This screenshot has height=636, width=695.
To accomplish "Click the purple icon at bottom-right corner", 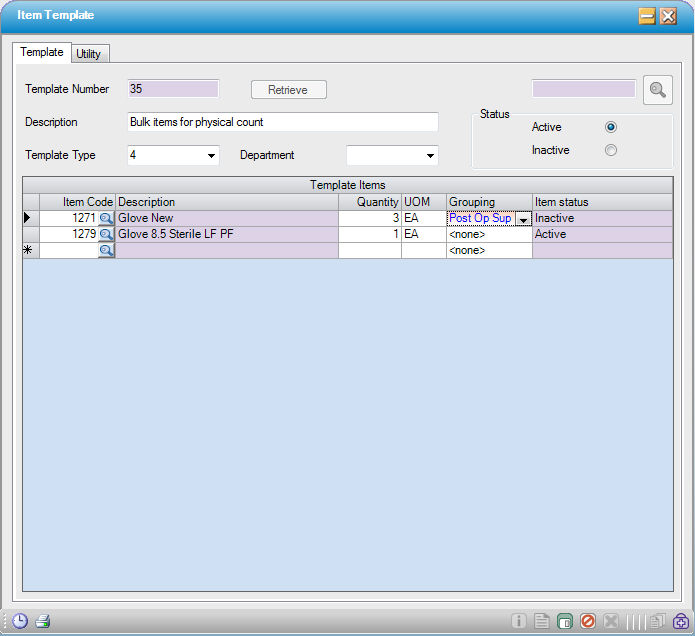I will pos(680,621).
